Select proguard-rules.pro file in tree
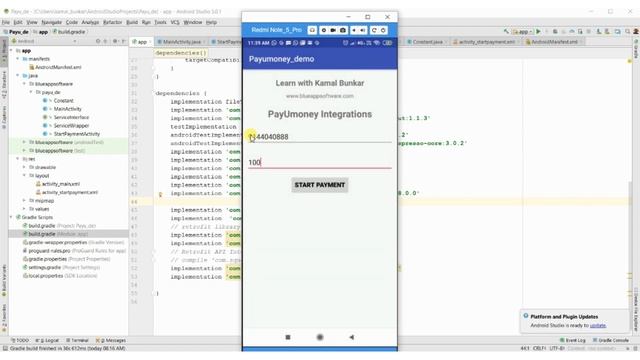 49,251
